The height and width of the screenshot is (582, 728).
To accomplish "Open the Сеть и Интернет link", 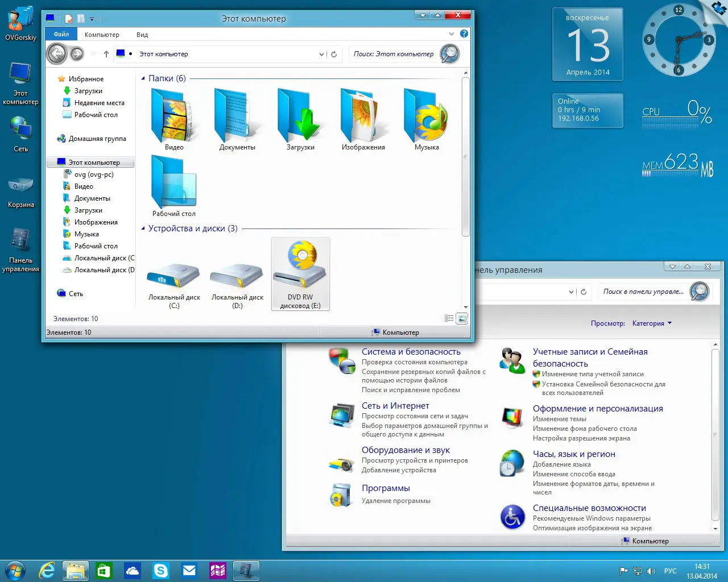I will [x=395, y=406].
